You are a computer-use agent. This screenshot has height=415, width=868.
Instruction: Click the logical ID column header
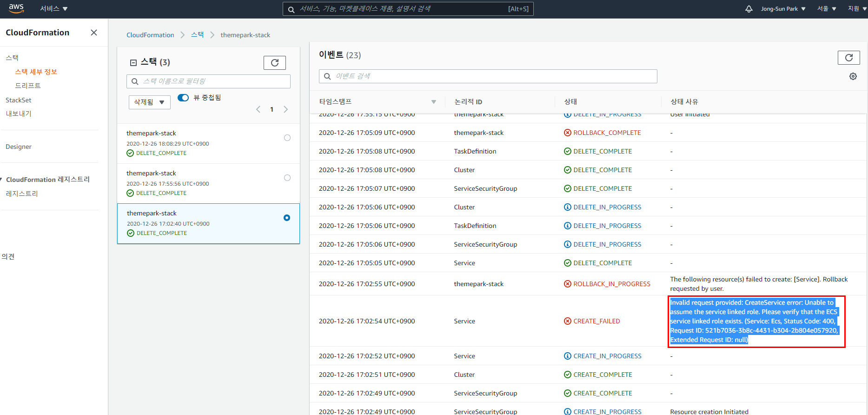468,102
